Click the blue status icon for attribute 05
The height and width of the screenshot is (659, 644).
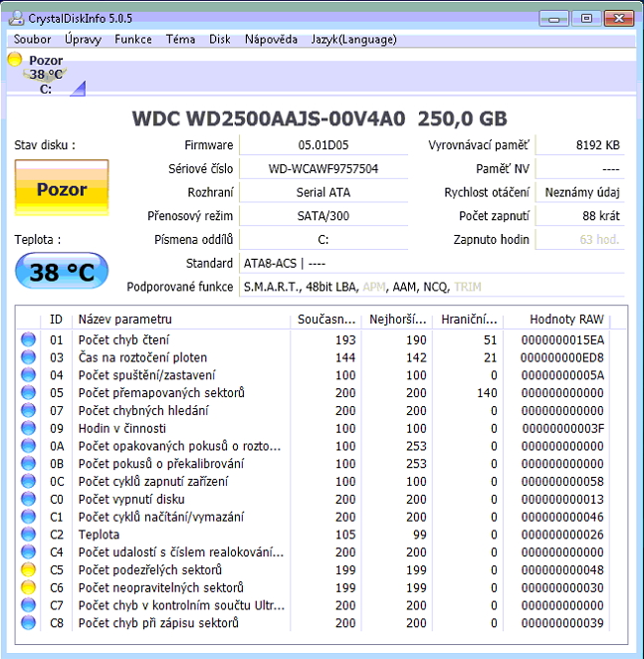(28, 393)
